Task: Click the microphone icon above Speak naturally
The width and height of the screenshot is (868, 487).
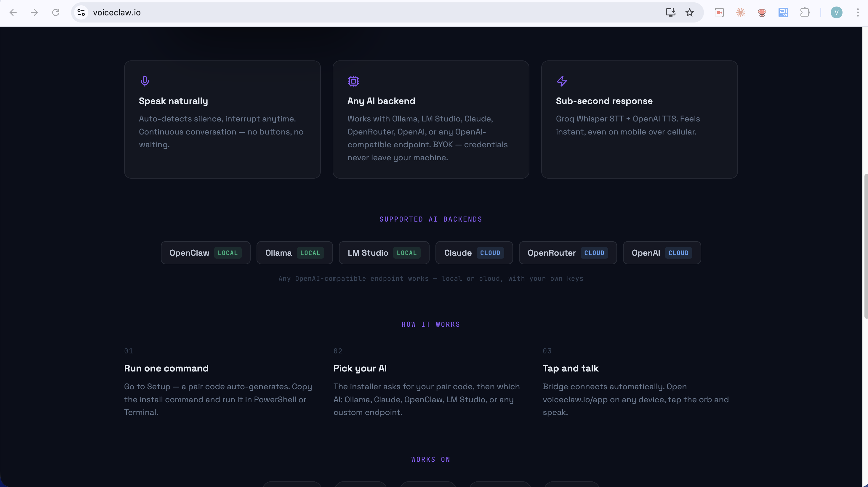Action: click(145, 81)
